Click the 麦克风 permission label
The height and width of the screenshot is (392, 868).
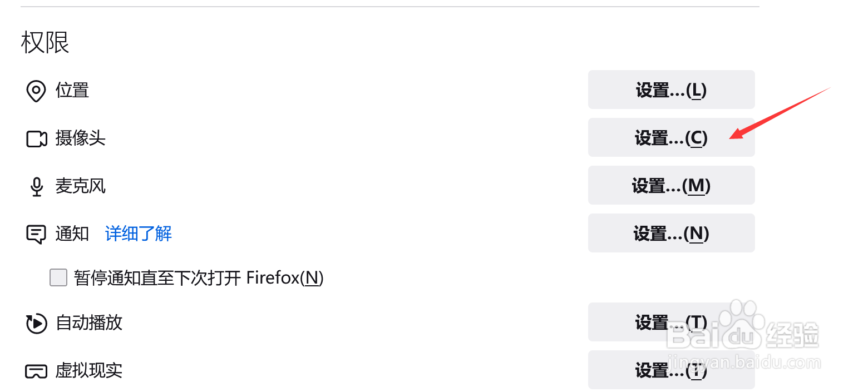(81, 186)
